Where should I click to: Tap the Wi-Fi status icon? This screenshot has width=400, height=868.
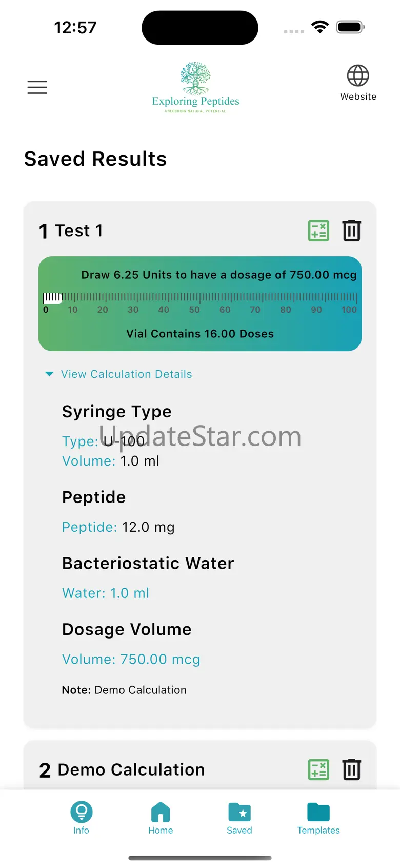click(320, 27)
